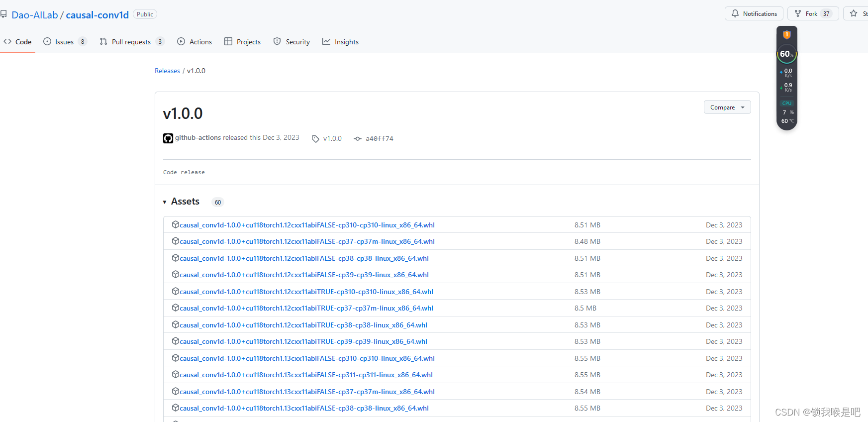Open the Pull requests tab

coord(132,42)
